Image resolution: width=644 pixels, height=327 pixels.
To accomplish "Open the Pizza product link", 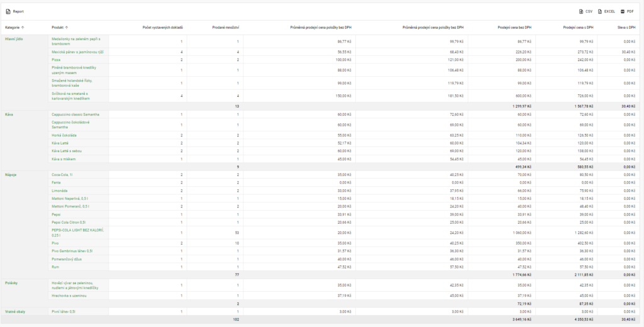I will [x=56, y=59].
